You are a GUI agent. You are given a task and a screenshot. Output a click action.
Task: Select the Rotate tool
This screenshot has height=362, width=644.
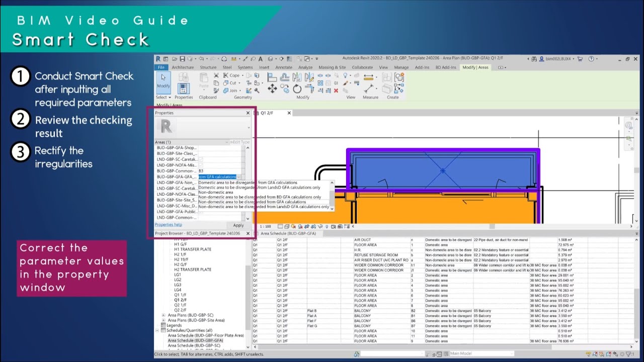[x=297, y=89]
